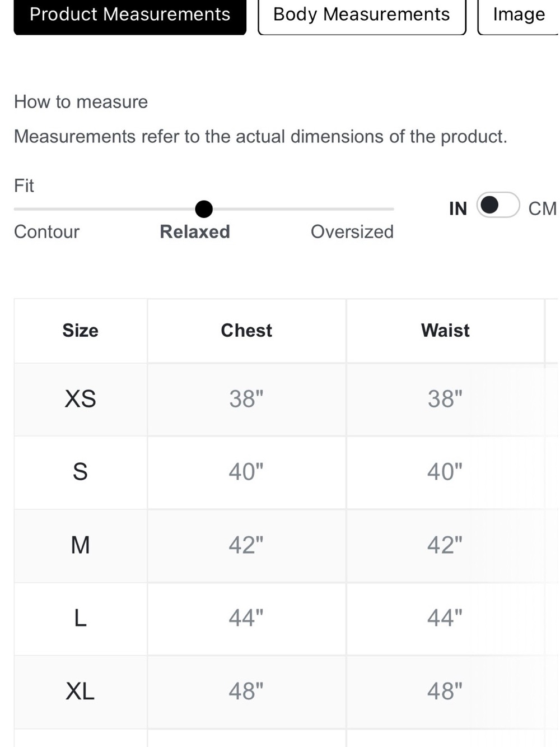This screenshot has width=560, height=747.
Task: Choose the Relaxed fit label
Action: 195,231
